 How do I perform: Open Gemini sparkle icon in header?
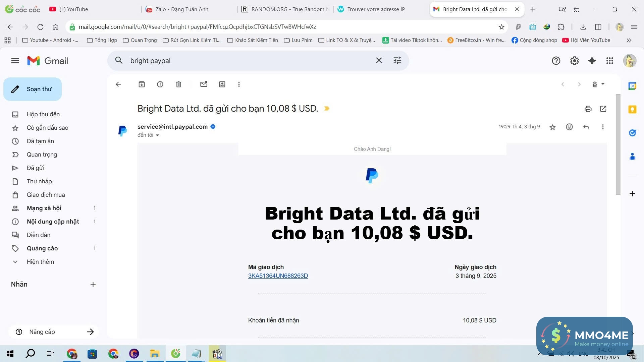tap(592, 61)
